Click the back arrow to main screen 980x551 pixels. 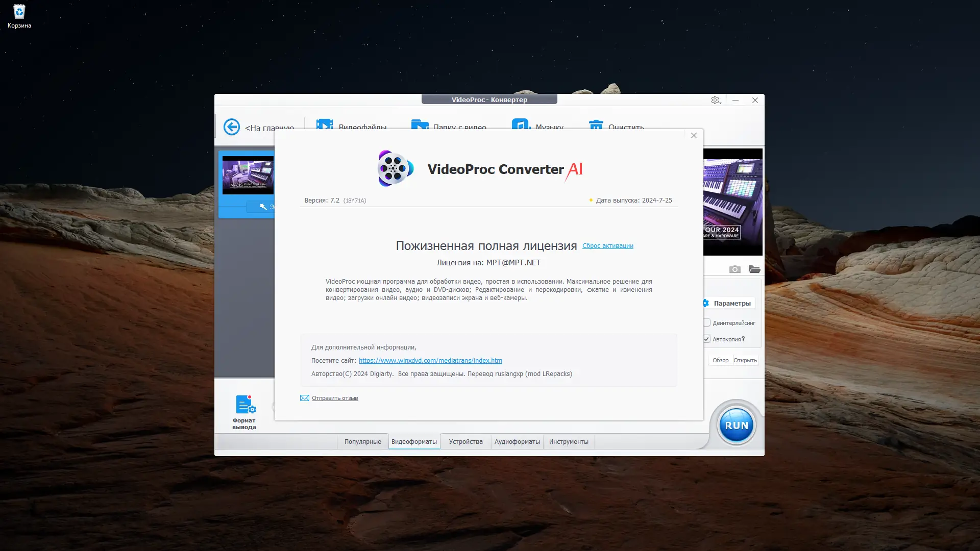tap(232, 127)
